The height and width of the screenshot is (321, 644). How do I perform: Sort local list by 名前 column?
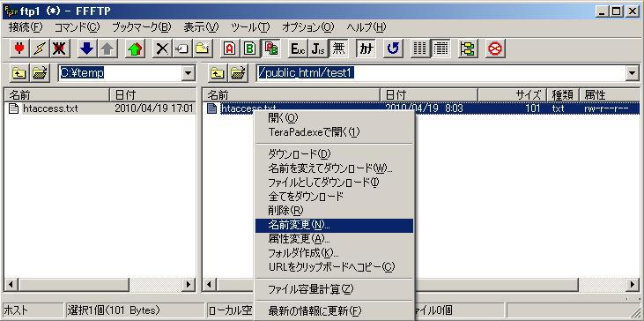point(57,95)
